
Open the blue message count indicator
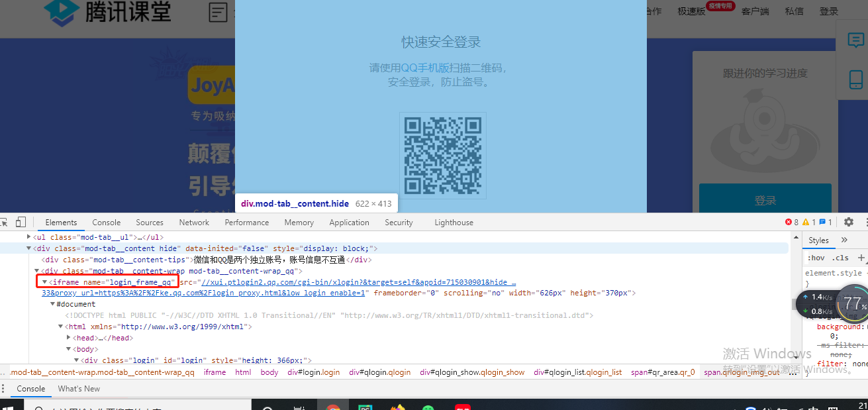tap(826, 223)
